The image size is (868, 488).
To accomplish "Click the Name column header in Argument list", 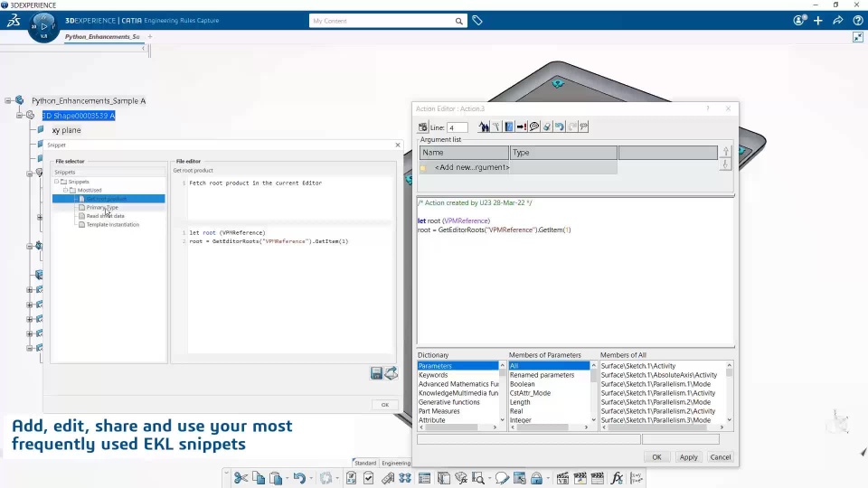I will pos(464,153).
